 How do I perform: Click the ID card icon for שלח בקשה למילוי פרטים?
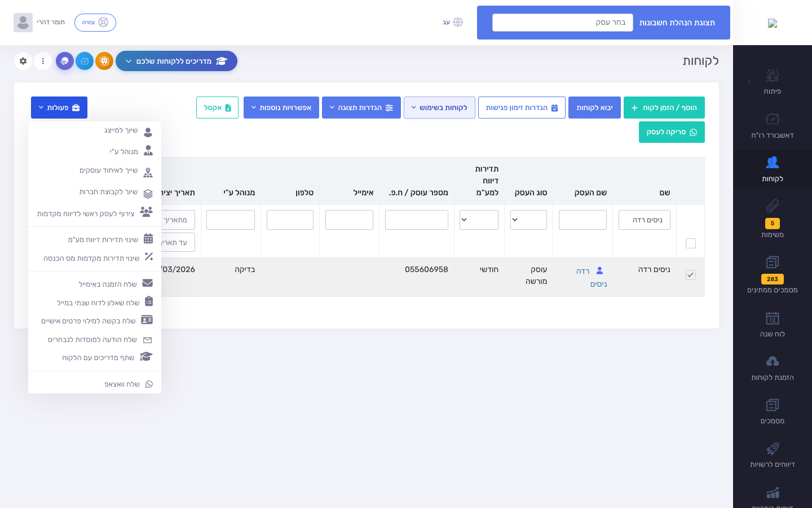147,320
